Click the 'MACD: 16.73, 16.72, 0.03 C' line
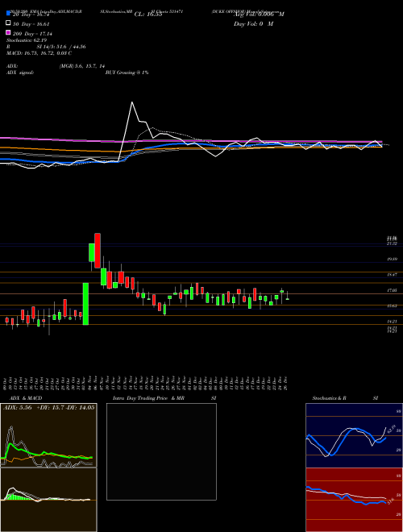The image size is (403, 532). (39, 53)
